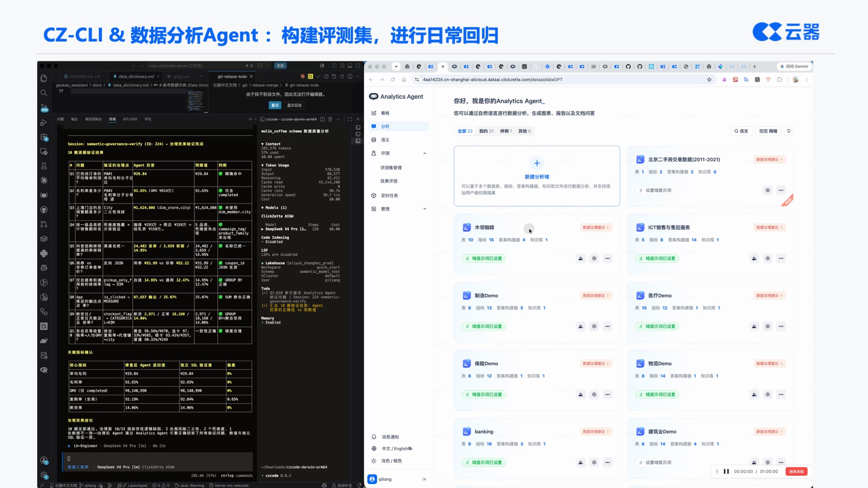Toggle the VS Code bottom panel layout
This screenshot has height=488, width=868.
pos(350,66)
